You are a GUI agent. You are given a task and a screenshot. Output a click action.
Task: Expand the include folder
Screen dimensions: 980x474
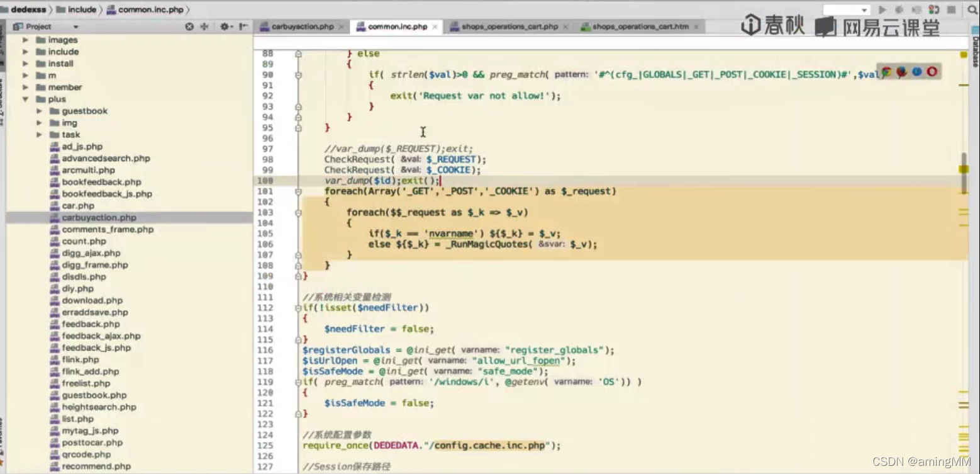point(25,52)
